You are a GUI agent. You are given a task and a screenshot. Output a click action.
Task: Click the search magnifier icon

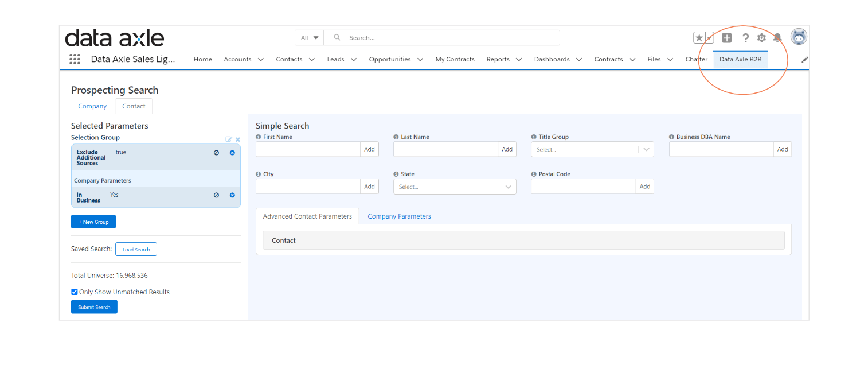pyautogui.click(x=337, y=37)
